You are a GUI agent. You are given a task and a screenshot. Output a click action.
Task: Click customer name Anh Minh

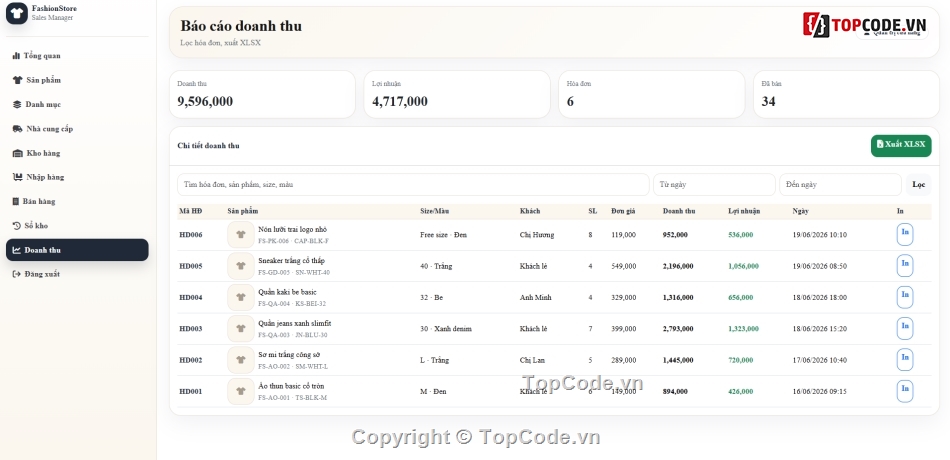(536, 298)
